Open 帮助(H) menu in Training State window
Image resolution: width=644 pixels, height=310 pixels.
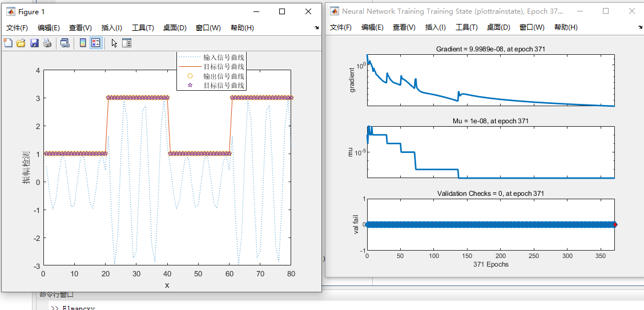point(566,27)
